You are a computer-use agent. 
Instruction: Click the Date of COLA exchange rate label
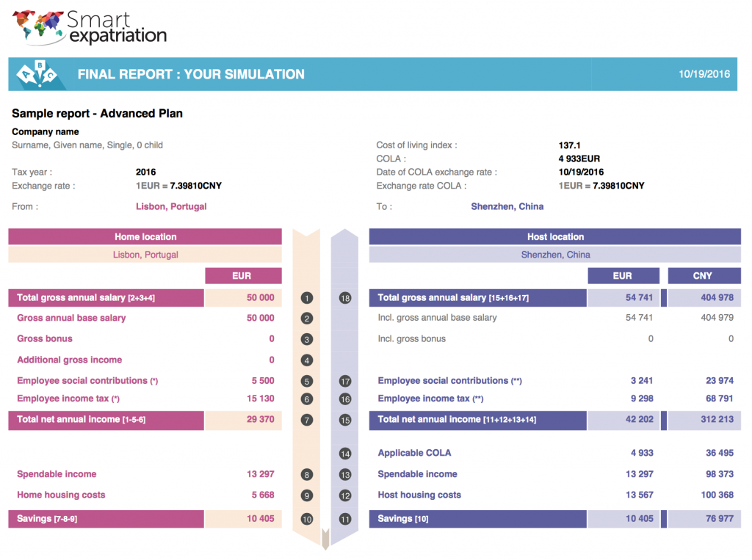(x=436, y=172)
